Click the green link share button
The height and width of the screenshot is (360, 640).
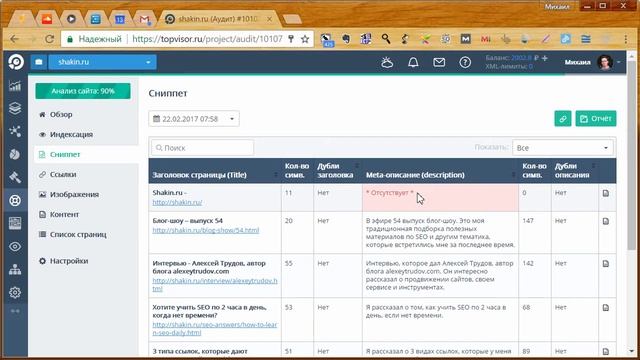tap(563, 119)
